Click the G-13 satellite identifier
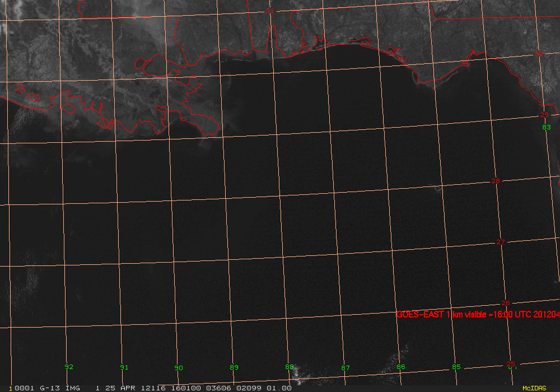 pos(50,388)
